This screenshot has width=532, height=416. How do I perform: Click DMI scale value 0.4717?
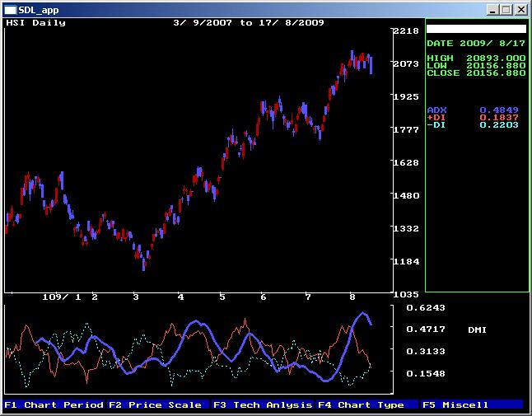426,330
